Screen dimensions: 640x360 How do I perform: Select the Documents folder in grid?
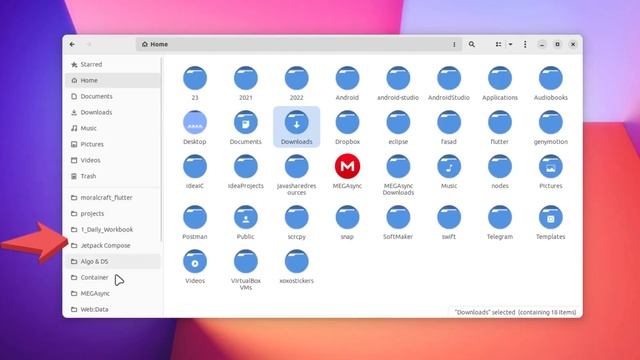click(246, 127)
